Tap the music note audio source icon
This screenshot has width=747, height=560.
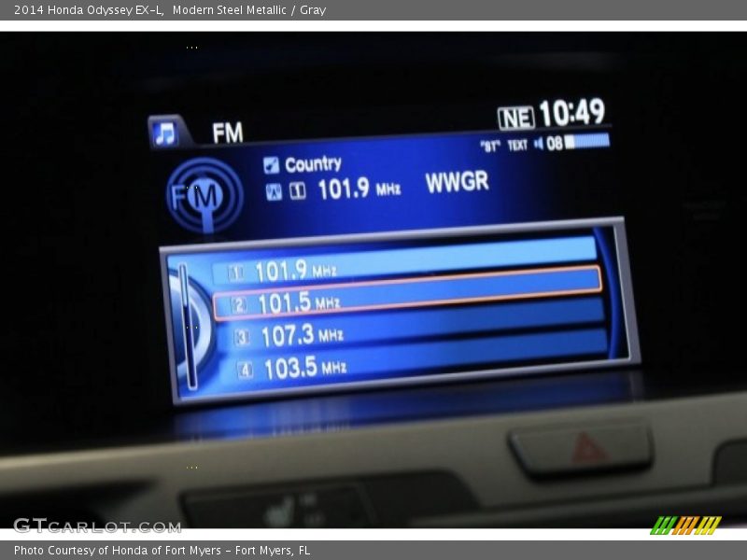(165, 133)
